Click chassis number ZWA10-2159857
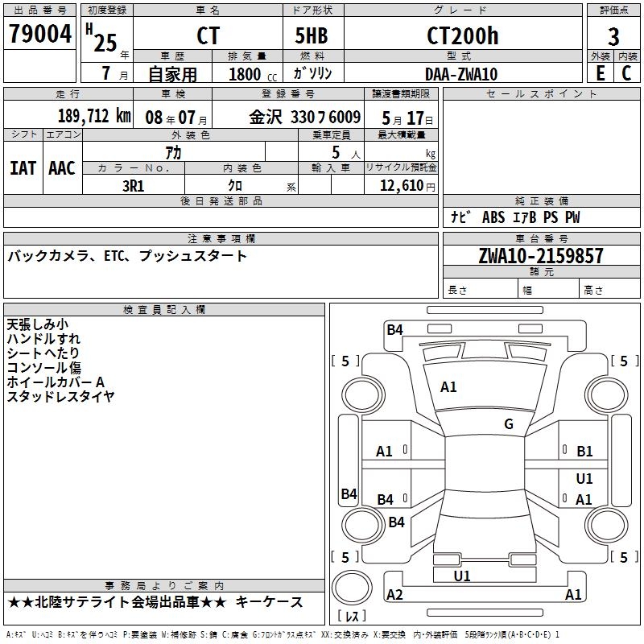644x644 pixels. 541,256
